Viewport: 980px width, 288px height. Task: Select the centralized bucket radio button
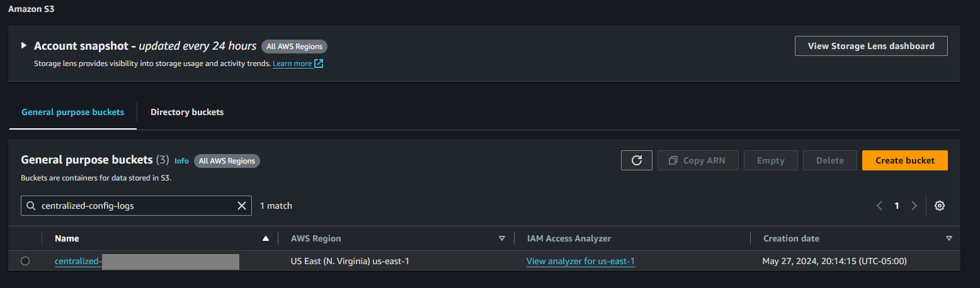tap(25, 261)
